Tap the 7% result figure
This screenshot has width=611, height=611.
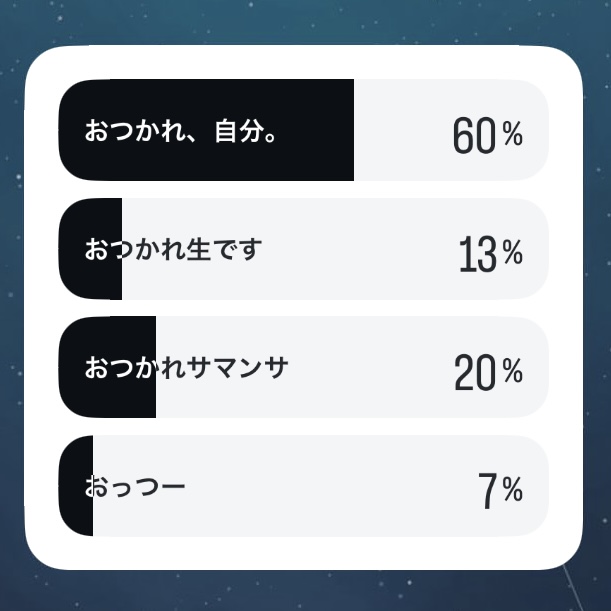pos(488,491)
